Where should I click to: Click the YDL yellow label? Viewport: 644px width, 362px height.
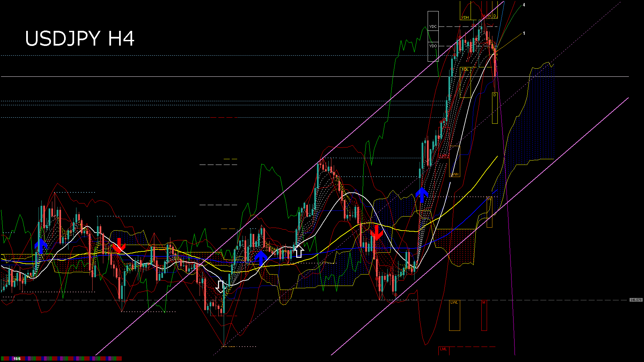465,69
